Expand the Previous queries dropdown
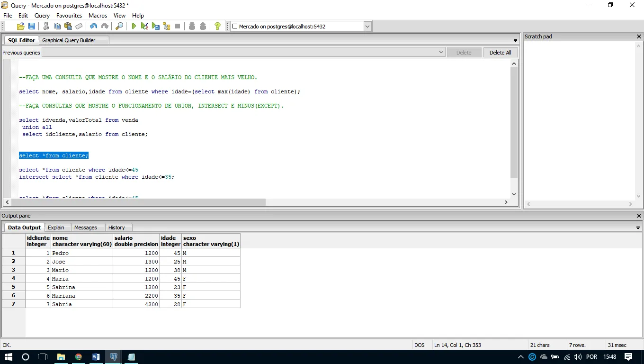The width and height of the screenshot is (644, 364). click(x=441, y=53)
